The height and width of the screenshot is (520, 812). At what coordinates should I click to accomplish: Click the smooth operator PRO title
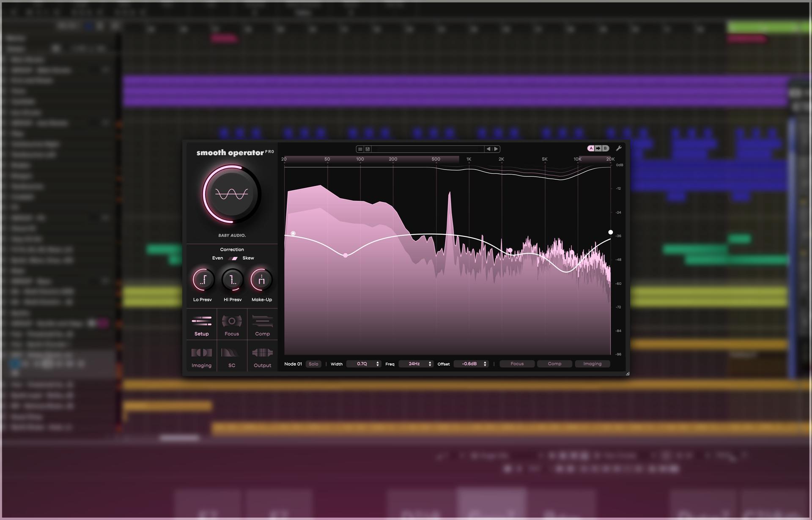235,153
